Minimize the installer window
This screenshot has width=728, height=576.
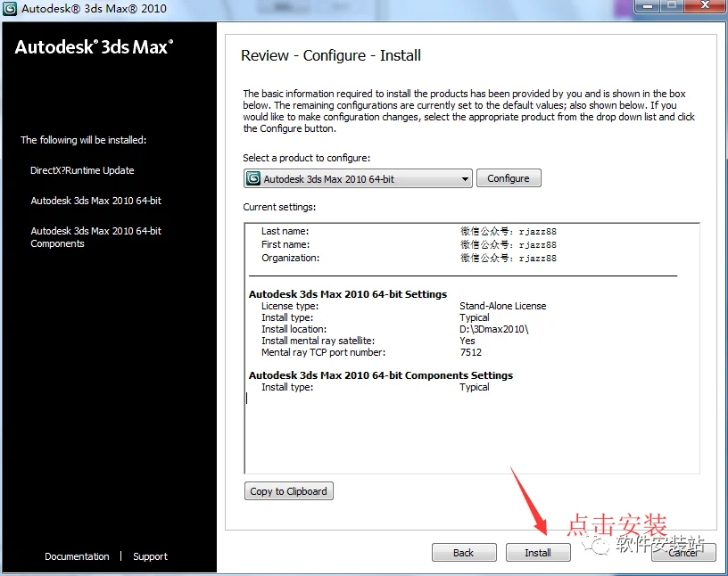tap(648, 6)
